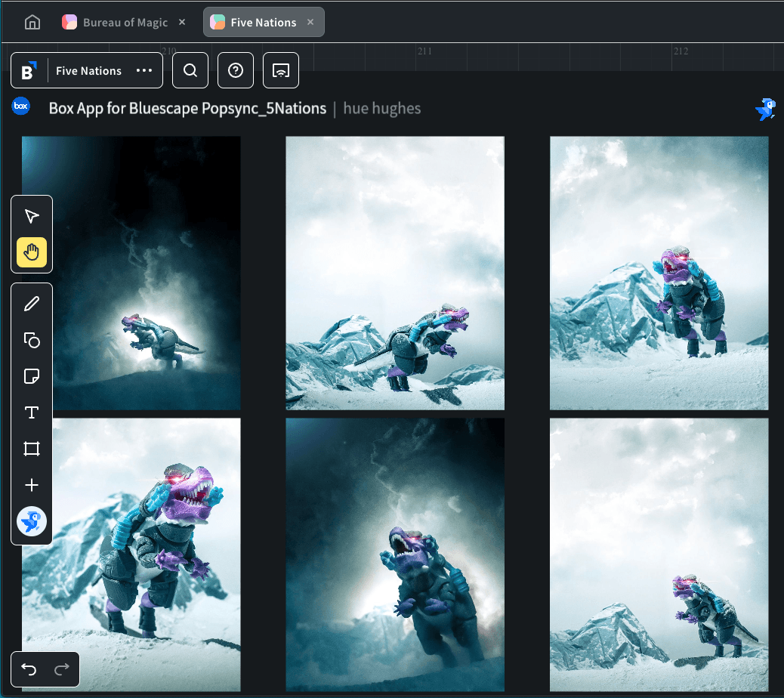Go to the home tab icon
Screen dimensions: 784x698
coord(32,23)
